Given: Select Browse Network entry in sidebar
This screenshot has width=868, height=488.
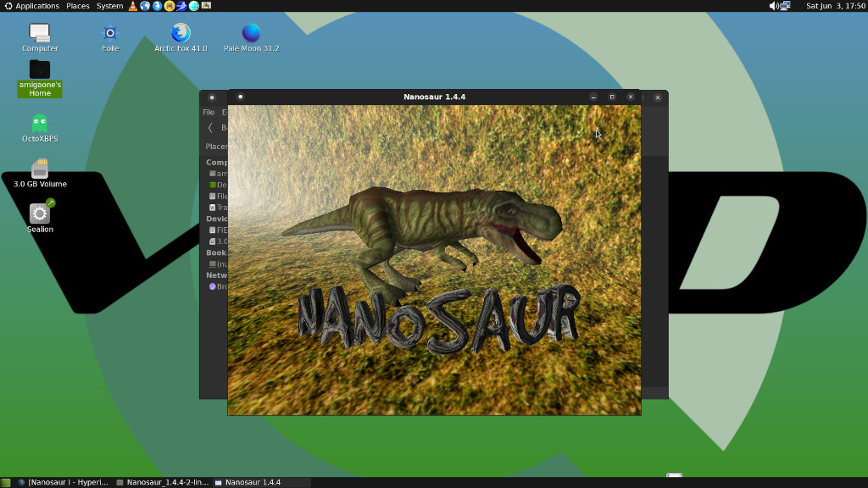Looking at the screenshot, I should click(x=217, y=286).
